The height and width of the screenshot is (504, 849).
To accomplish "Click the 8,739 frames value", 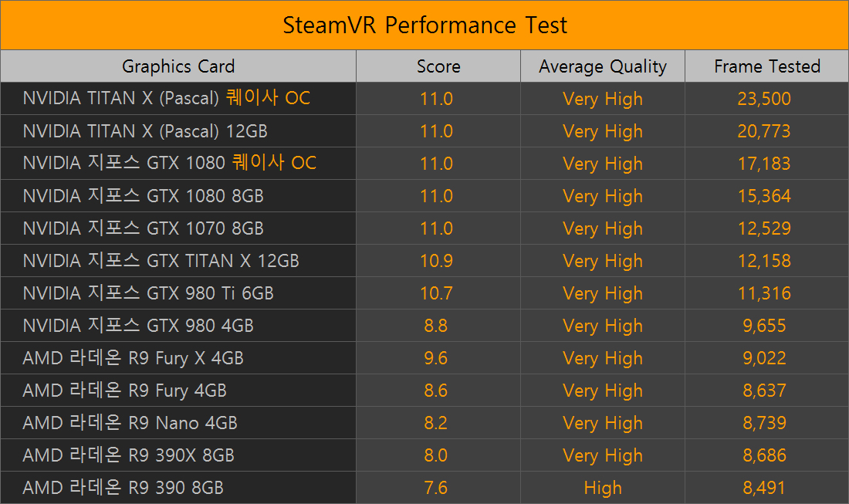I will [764, 423].
